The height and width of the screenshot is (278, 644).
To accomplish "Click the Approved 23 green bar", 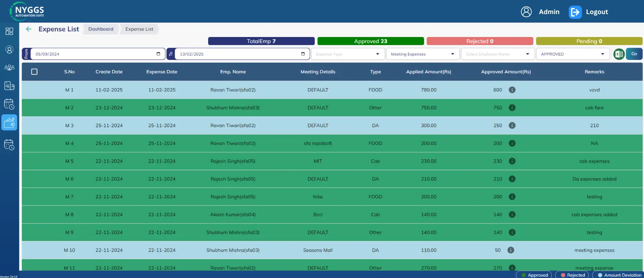I will [x=371, y=41].
